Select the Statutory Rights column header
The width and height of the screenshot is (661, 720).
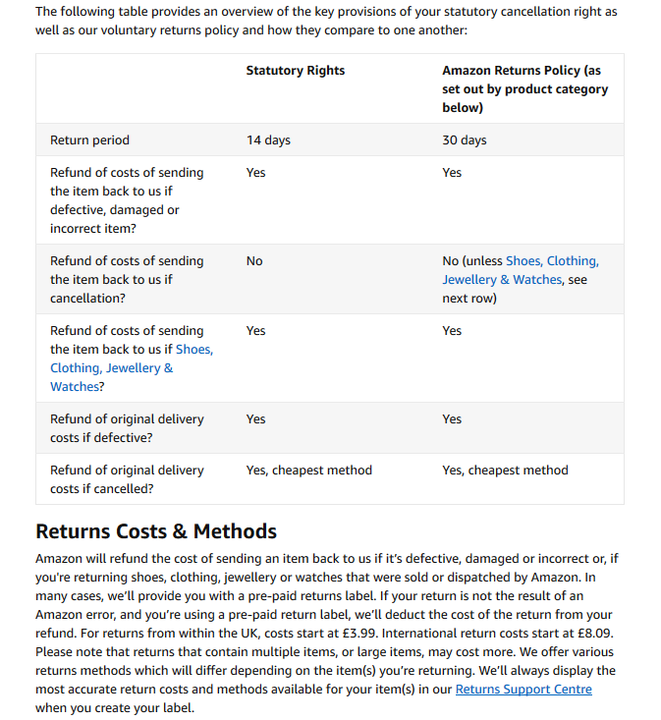295,71
